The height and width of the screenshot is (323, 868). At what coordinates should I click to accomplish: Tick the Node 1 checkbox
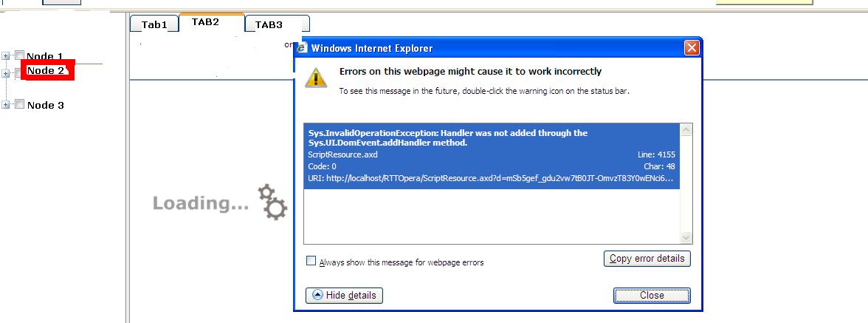pyautogui.click(x=20, y=55)
